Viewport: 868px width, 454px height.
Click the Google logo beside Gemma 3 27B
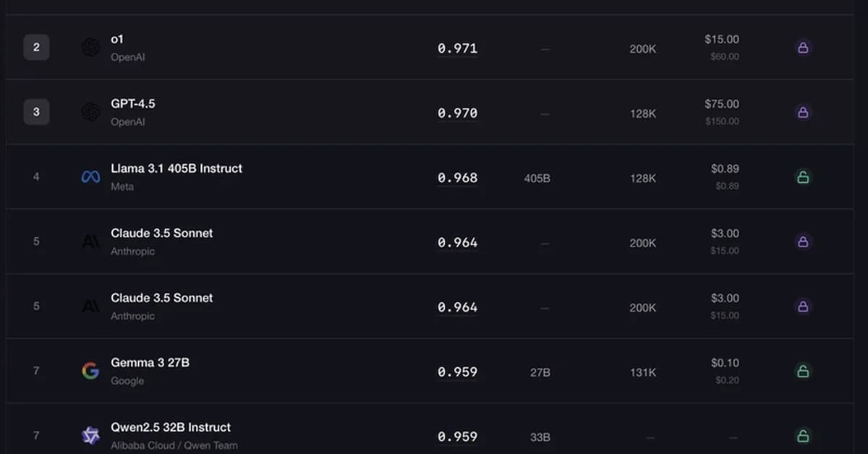90,371
